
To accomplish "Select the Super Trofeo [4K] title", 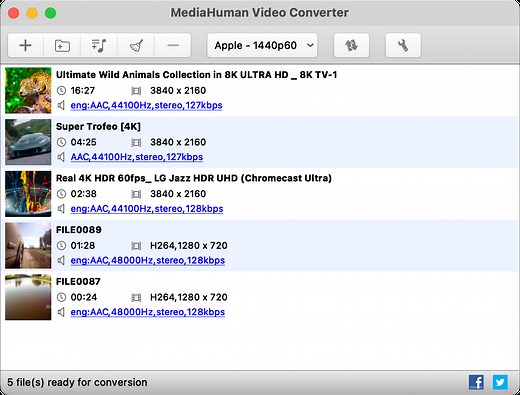I will click(98, 127).
